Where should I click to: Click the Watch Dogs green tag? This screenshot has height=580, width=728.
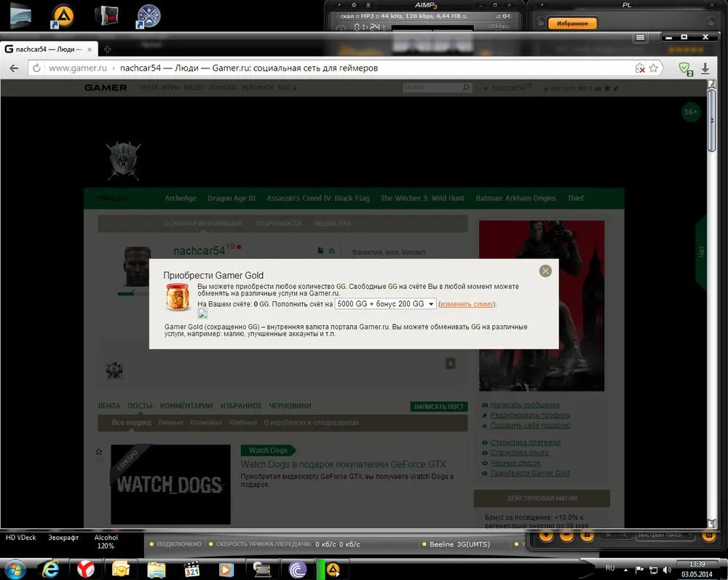[268, 450]
